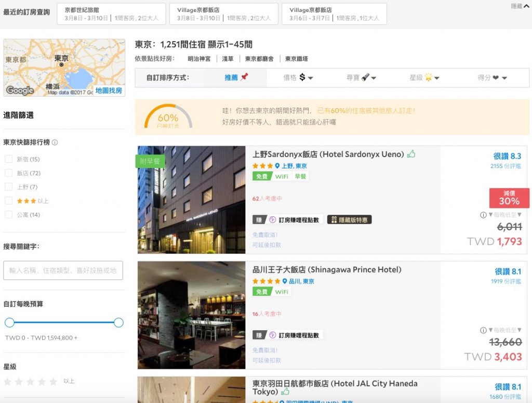Check the three stars 以上 filter
The width and height of the screenshot is (532, 403).
[8, 201]
